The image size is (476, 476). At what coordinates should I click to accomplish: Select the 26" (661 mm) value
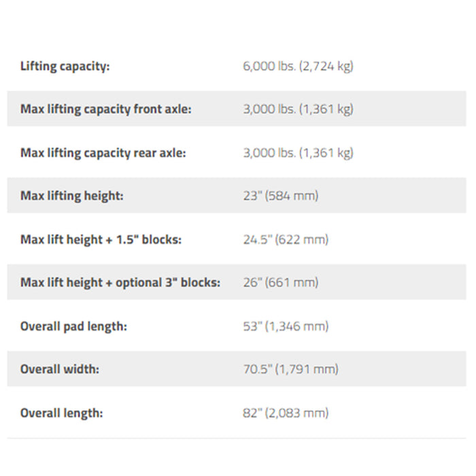(x=280, y=282)
